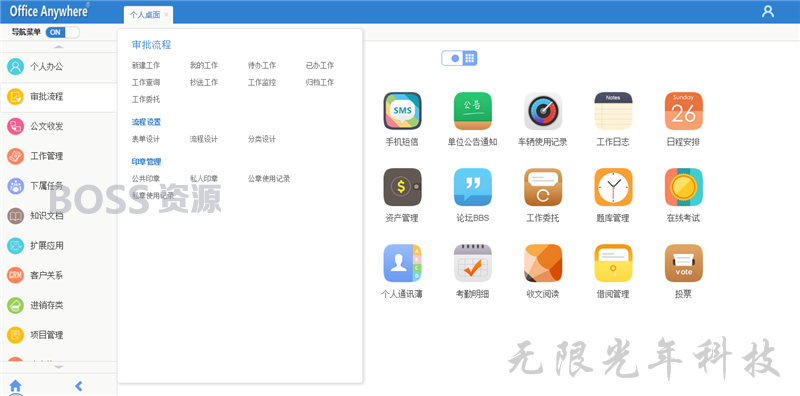Open the 收文阅读 orange icon
The image size is (800, 396).
543,263
